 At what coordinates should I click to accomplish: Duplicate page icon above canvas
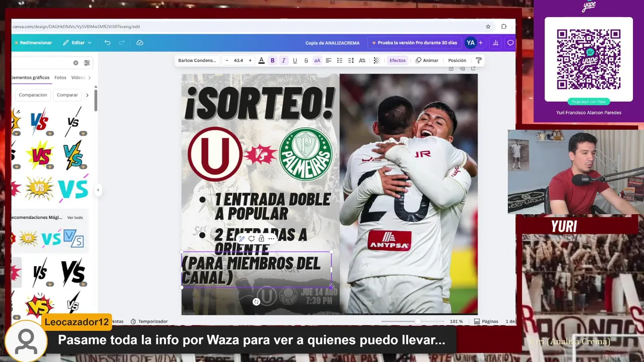tap(462, 69)
